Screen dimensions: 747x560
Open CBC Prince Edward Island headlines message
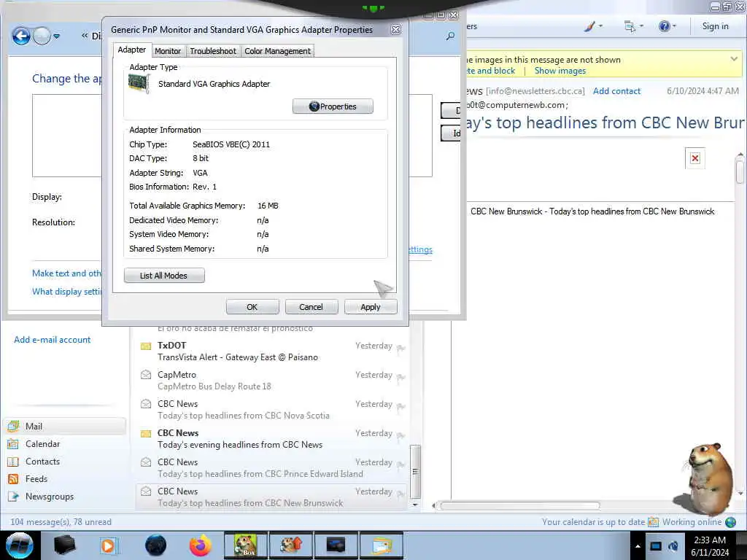click(271, 467)
